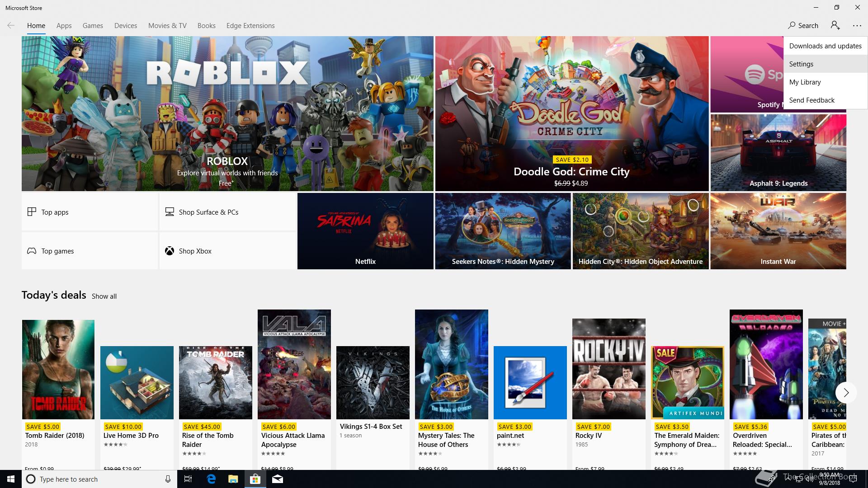This screenshot has height=488, width=868.
Task: Open the three-dot See more menu
Action: (857, 26)
